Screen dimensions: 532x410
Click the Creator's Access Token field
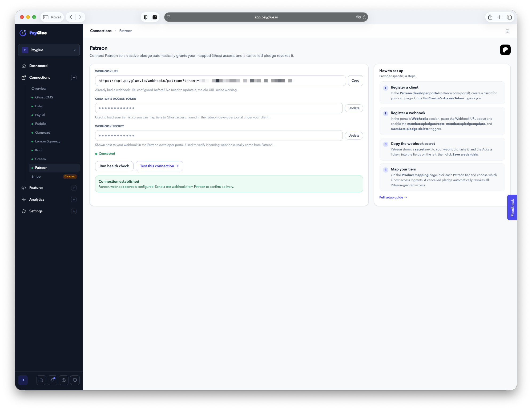(x=219, y=108)
